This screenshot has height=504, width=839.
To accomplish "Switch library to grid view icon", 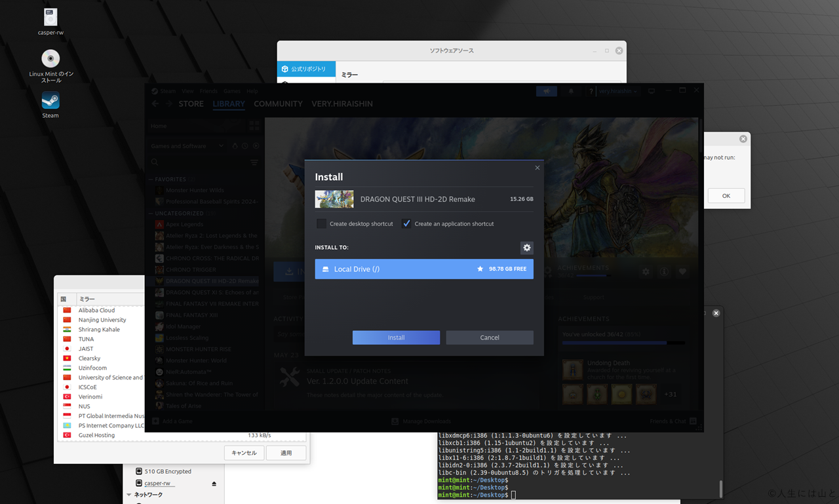I will click(254, 125).
